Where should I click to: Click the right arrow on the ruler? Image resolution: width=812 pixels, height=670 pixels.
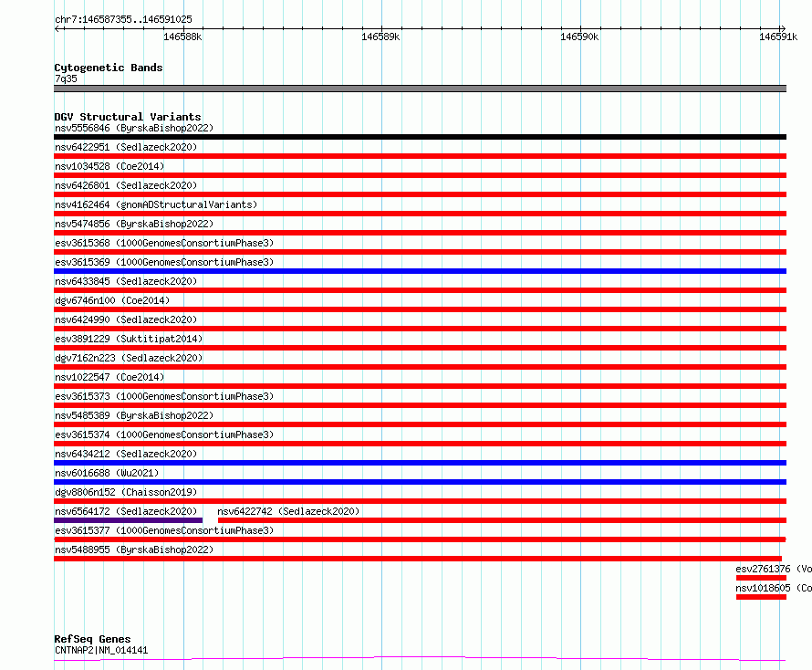[783, 28]
